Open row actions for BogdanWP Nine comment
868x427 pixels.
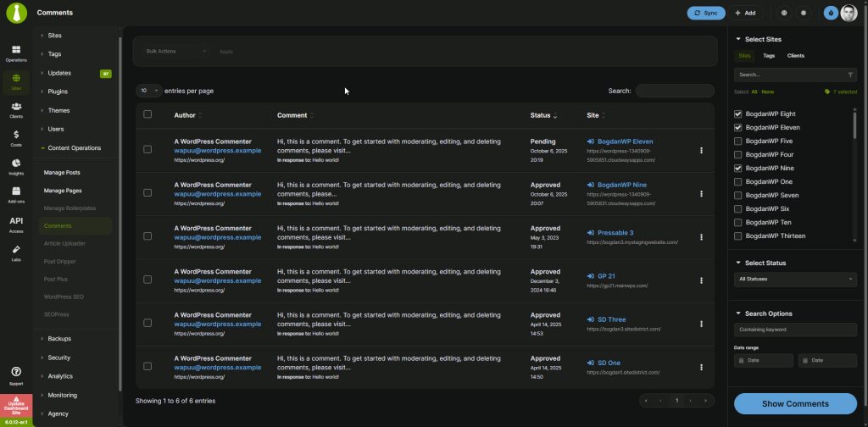[x=701, y=193]
